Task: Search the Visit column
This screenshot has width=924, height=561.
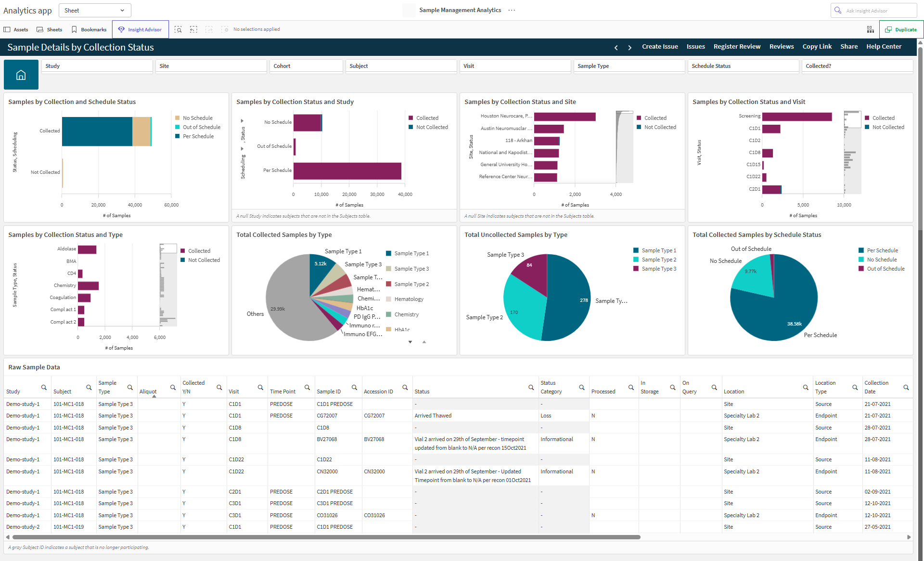Action: (x=260, y=388)
